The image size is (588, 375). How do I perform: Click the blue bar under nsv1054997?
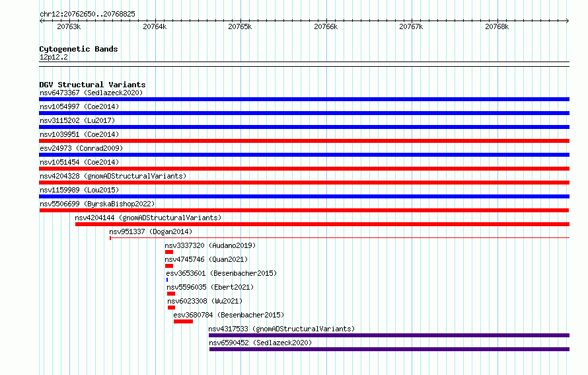(x=304, y=113)
